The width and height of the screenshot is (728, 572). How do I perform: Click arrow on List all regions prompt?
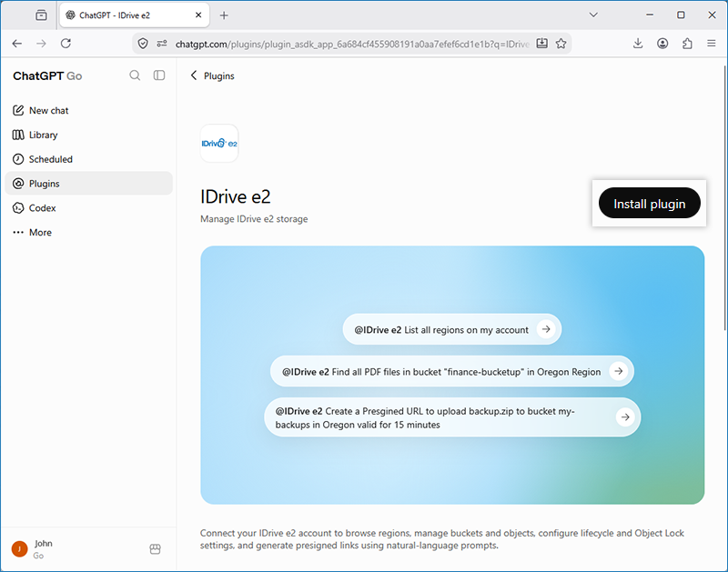pyautogui.click(x=546, y=329)
